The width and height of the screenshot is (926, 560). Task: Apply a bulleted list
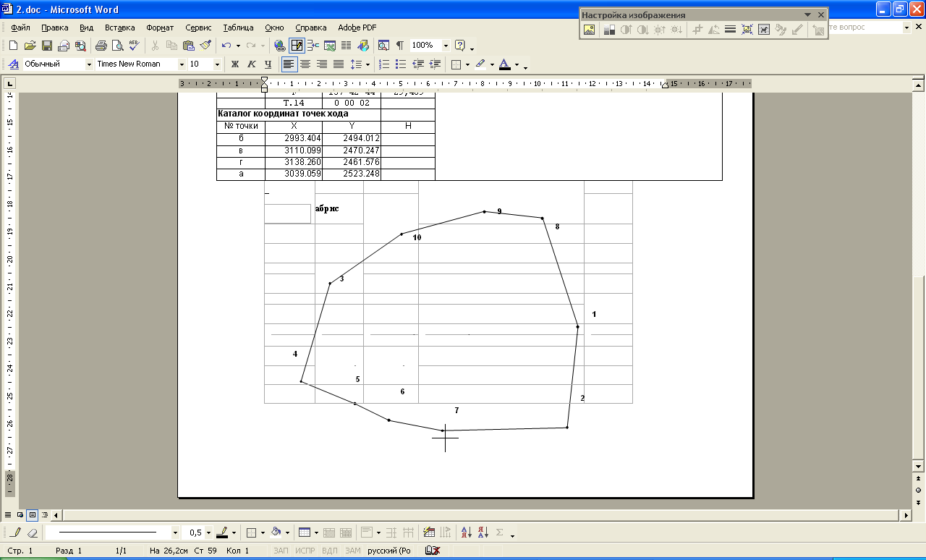coord(402,64)
